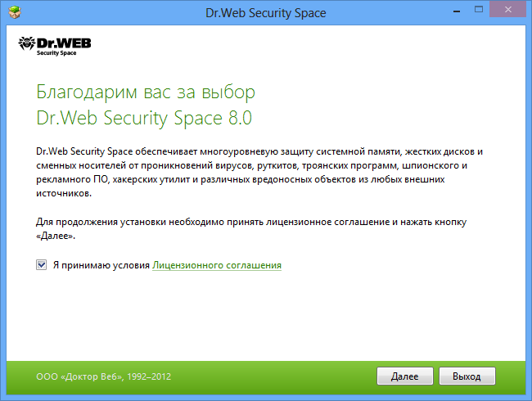This screenshot has height=401, width=532.
Task: Click the empty white area below the checkbox
Action: tap(266, 319)
